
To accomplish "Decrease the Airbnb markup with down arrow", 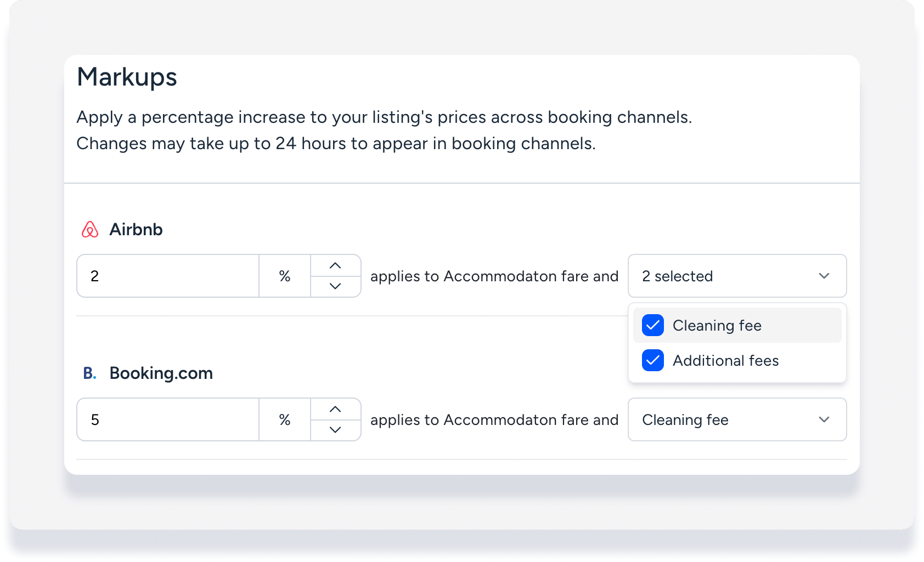I will coord(335,286).
